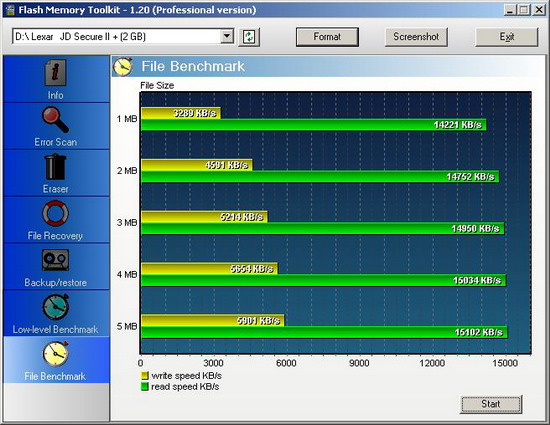
Task: Click the Screenshot button
Action: (x=416, y=37)
